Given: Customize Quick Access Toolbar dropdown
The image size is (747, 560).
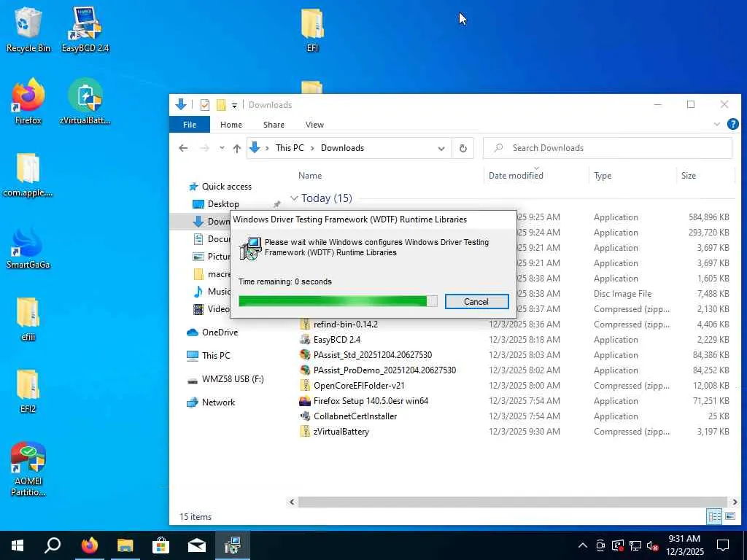Looking at the screenshot, I should tap(234, 105).
